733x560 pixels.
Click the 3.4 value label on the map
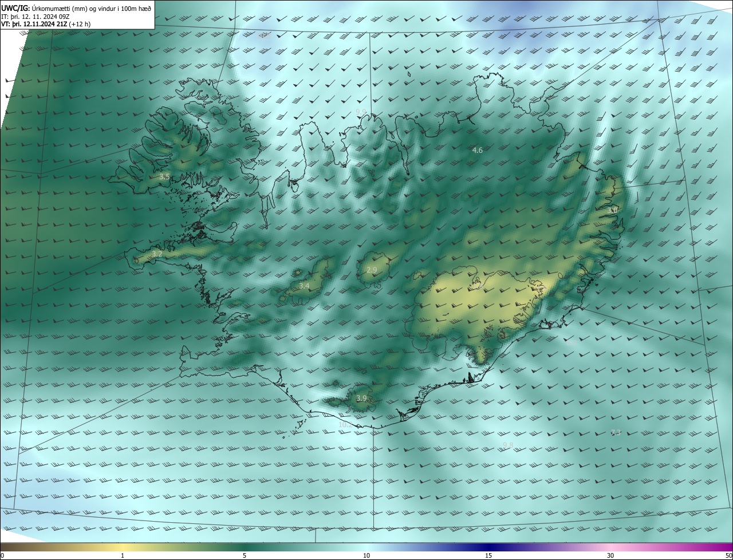pyautogui.click(x=304, y=286)
